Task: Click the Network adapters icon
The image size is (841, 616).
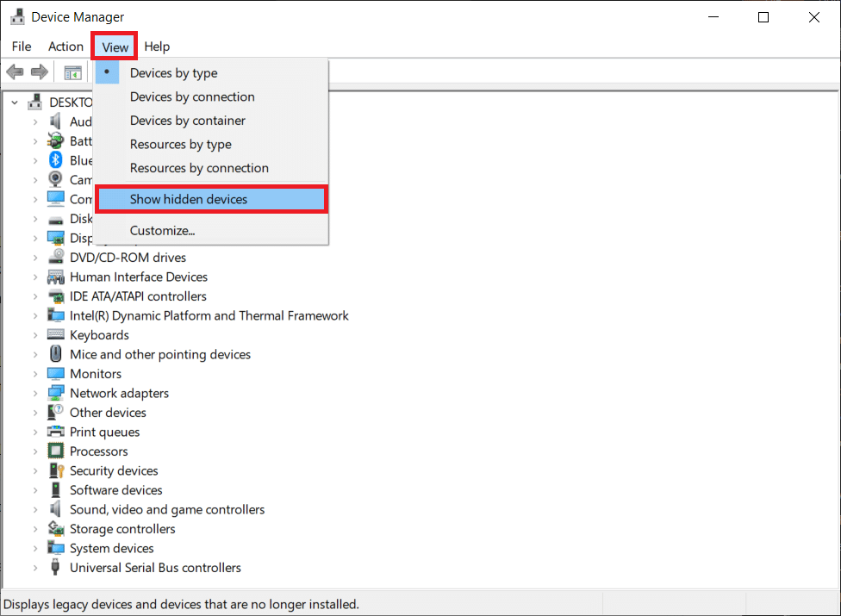Action: coord(56,393)
